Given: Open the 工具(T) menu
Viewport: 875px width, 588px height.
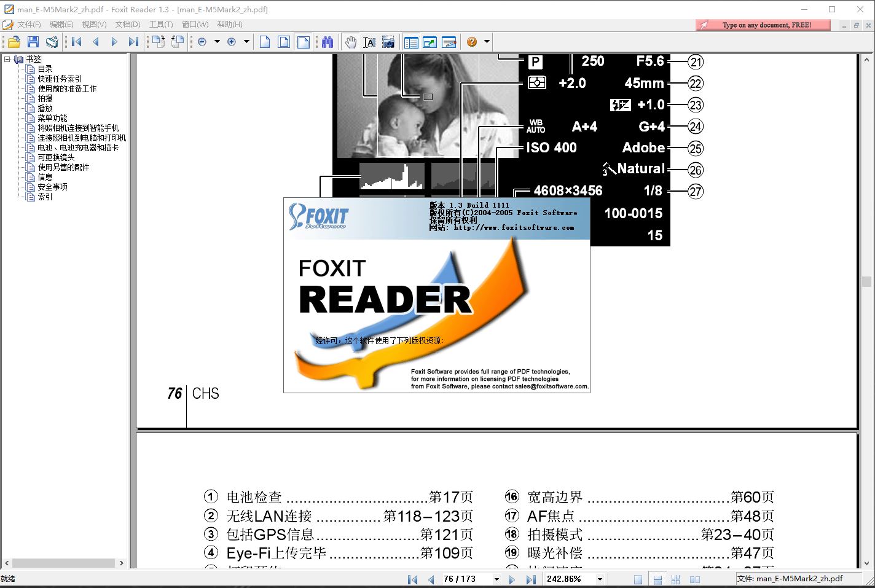Looking at the screenshot, I should [x=161, y=25].
